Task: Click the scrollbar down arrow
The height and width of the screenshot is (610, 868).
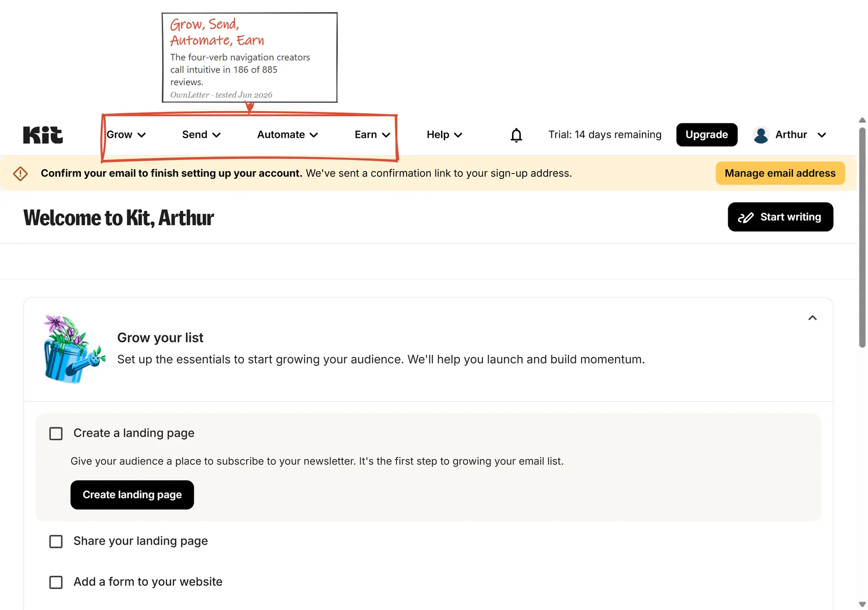Action: click(x=862, y=605)
